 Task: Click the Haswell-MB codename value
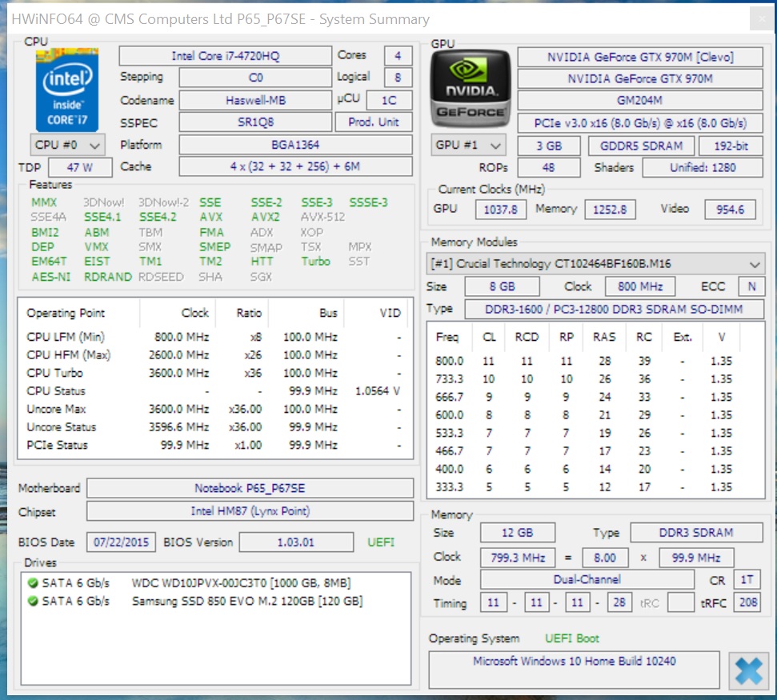pos(255,100)
